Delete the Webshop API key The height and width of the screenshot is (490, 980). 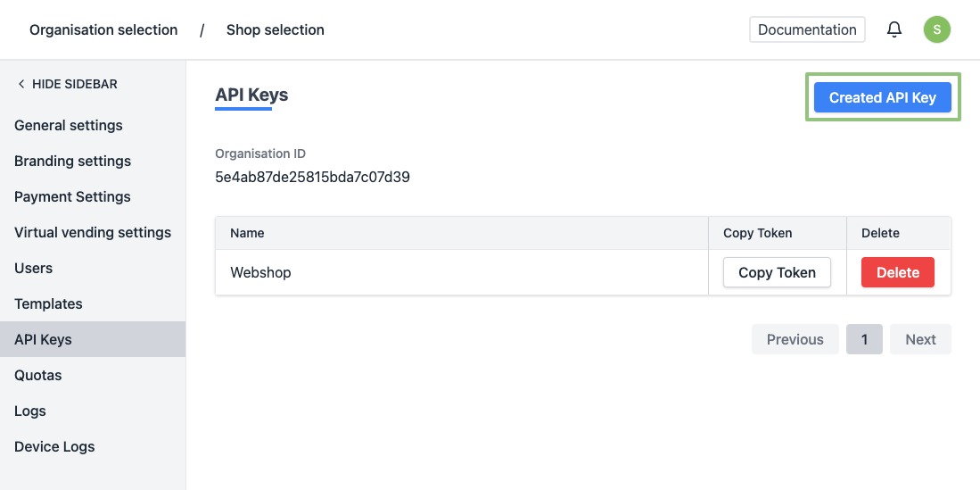[x=897, y=272]
